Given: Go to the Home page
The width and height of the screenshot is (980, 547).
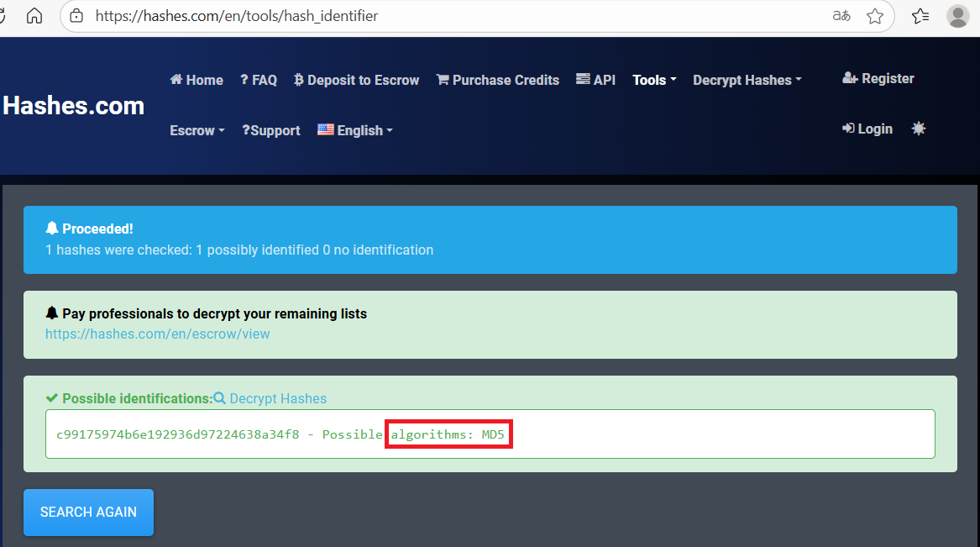Looking at the screenshot, I should pos(197,80).
